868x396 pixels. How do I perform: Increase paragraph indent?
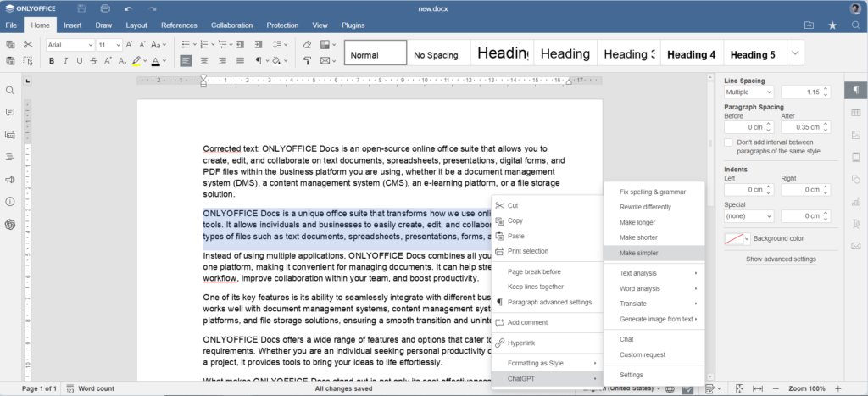(x=258, y=45)
